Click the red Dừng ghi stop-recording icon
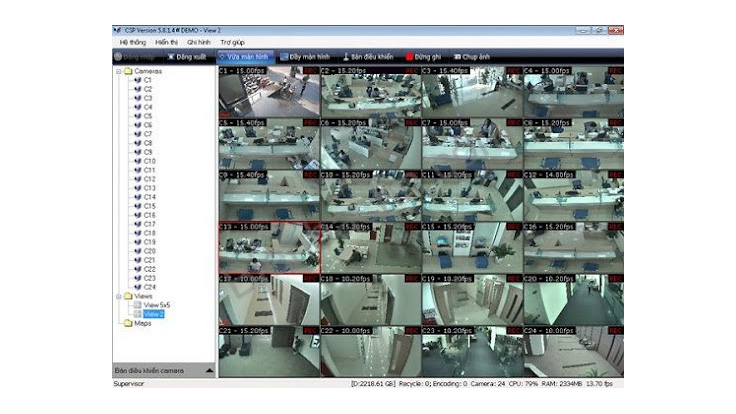The image size is (736, 414). [410, 57]
